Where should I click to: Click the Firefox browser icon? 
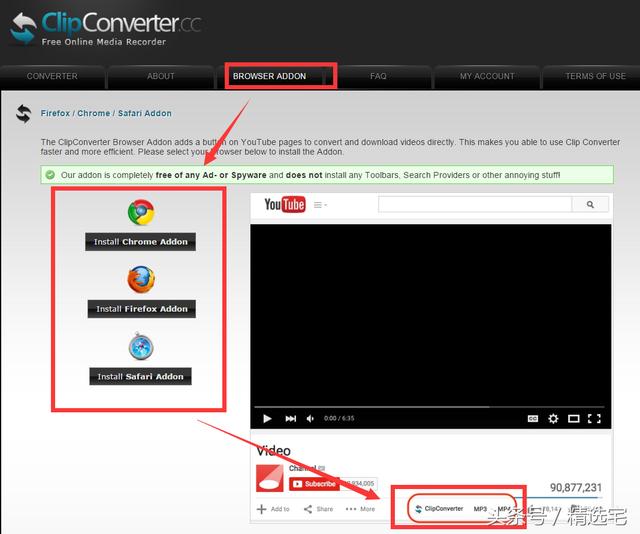(x=141, y=280)
